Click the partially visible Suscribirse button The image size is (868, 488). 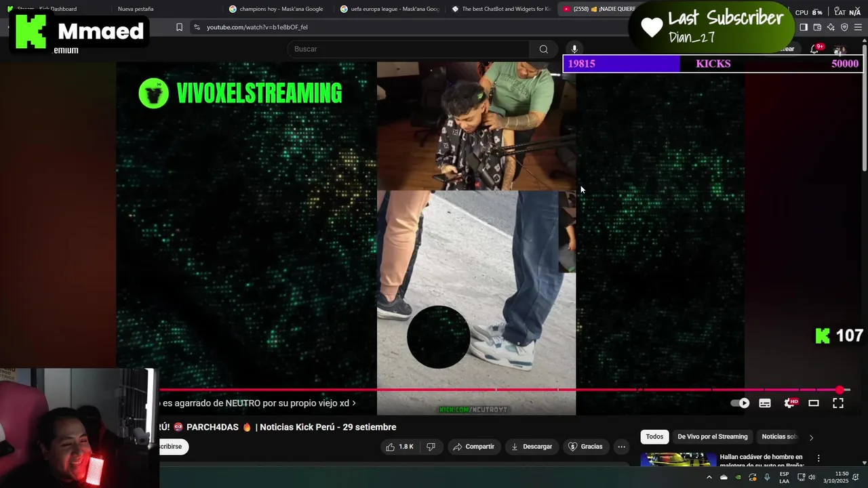click(x=174, y=447)
